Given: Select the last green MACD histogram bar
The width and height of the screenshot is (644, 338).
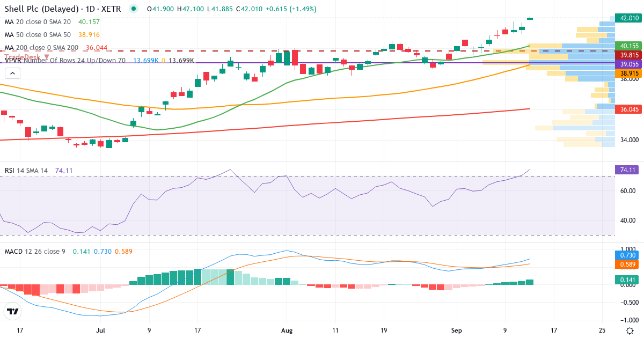Looking at the screenshot, I should (530, 282).
